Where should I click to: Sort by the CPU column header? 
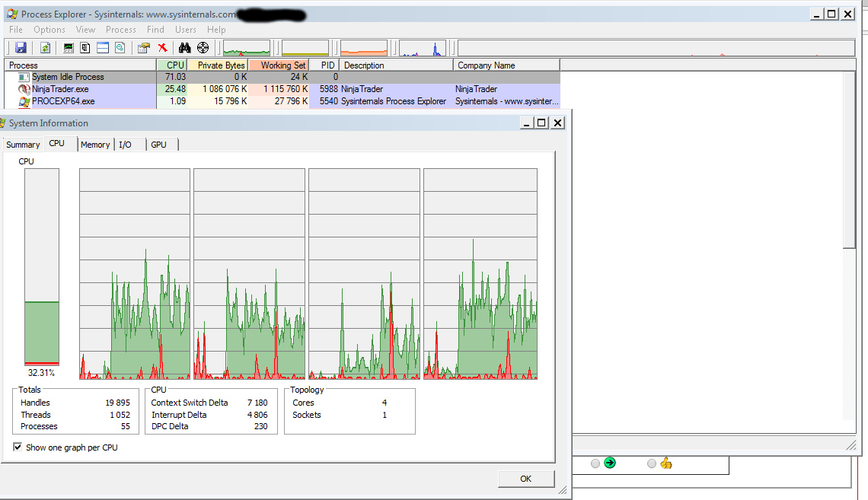point(171,65)
